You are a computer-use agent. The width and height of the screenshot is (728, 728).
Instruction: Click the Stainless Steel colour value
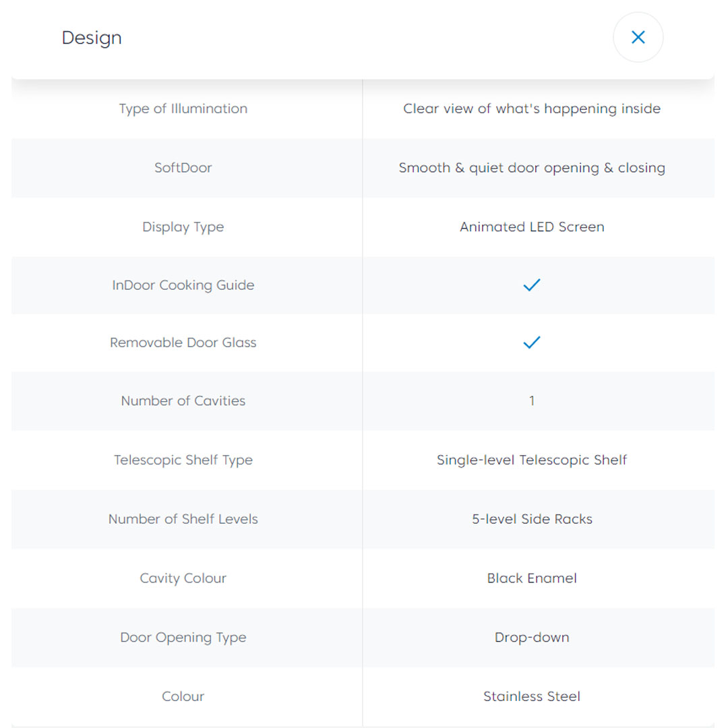[532, 696]
